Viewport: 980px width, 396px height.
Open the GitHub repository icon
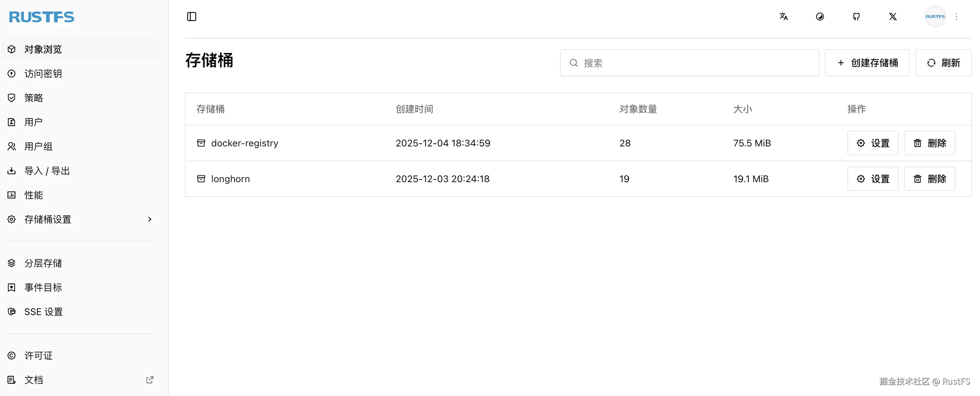[x=856, y=17]
